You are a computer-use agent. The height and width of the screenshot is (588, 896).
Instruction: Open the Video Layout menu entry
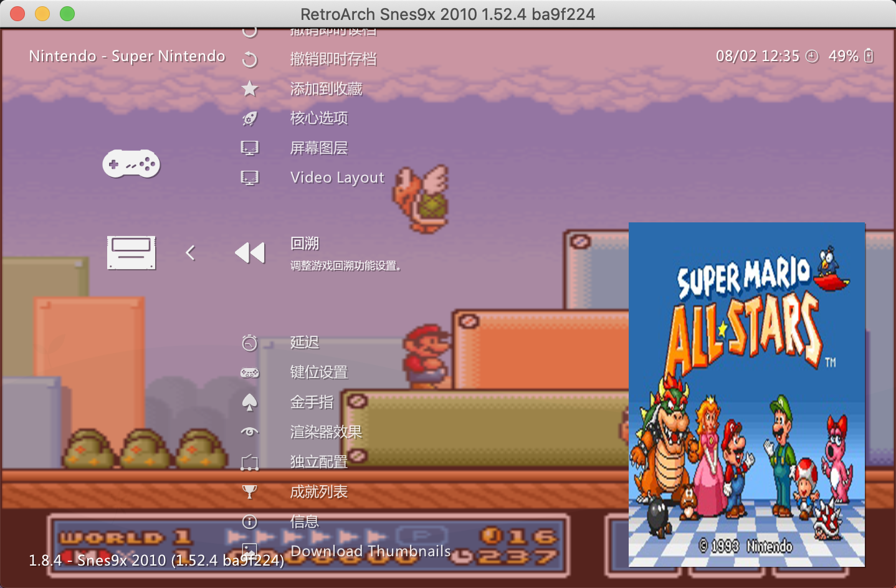337,178
